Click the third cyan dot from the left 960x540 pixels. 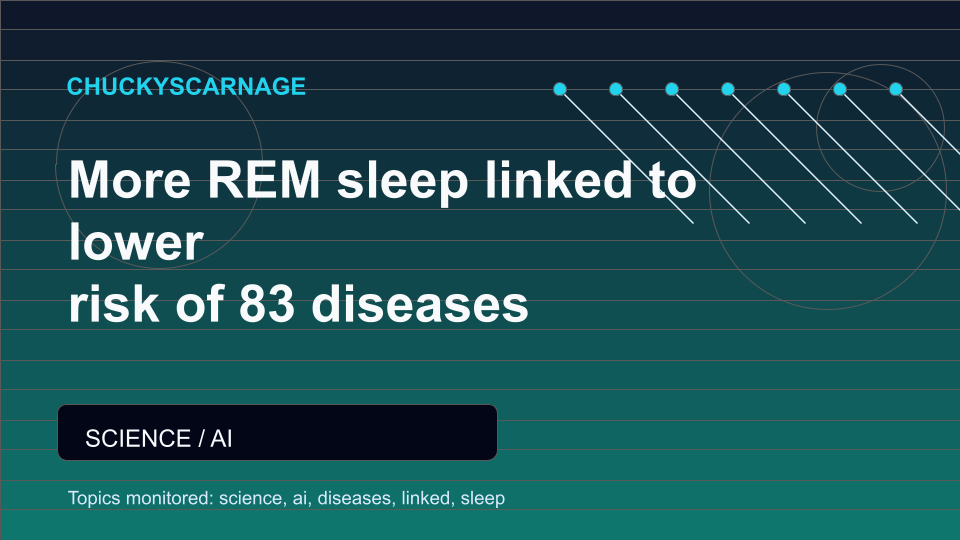coord(672,89)
